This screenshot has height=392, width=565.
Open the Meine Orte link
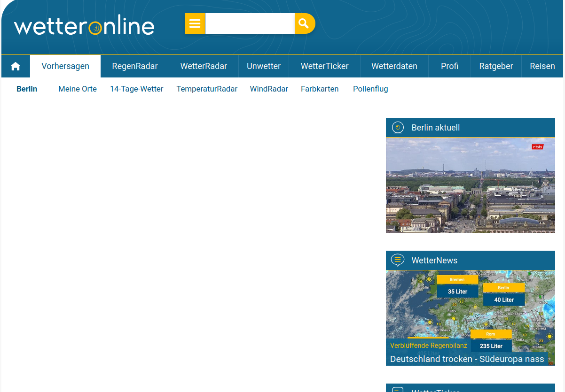[x=78, y=89]
